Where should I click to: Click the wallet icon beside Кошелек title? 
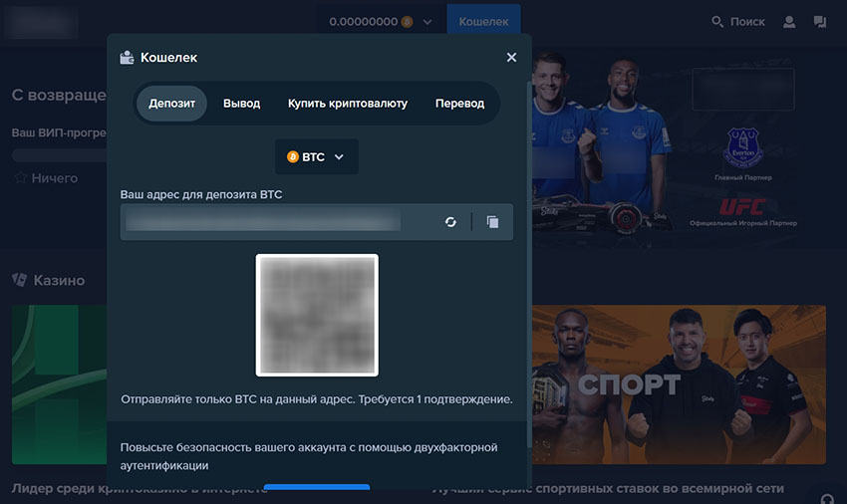[127, 57]
